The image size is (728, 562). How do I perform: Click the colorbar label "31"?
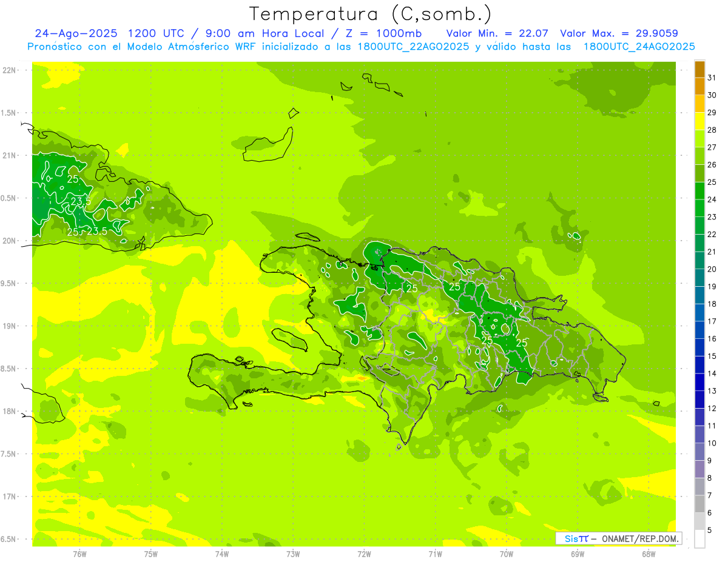(x=712, y=78)
